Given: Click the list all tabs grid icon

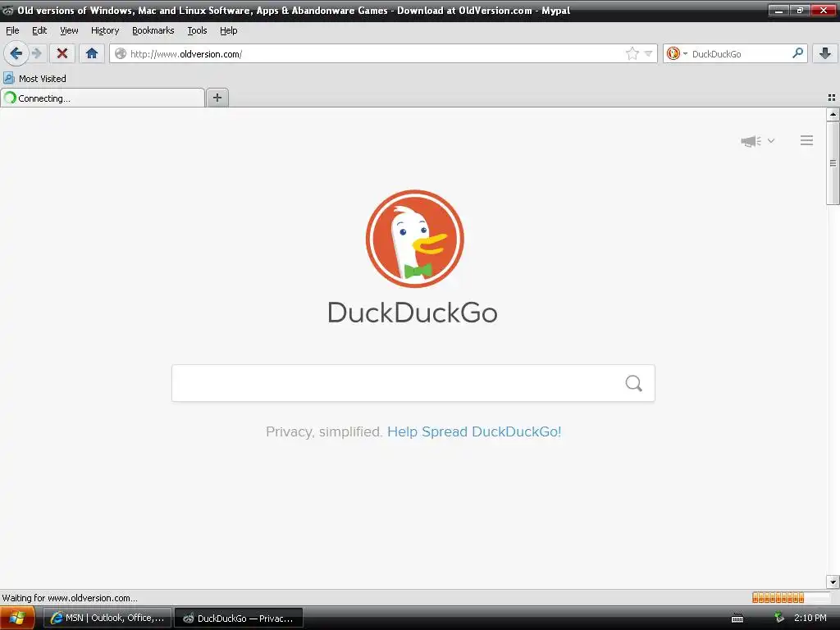Looking at the screenshot, I should click(x=832, y=98).
